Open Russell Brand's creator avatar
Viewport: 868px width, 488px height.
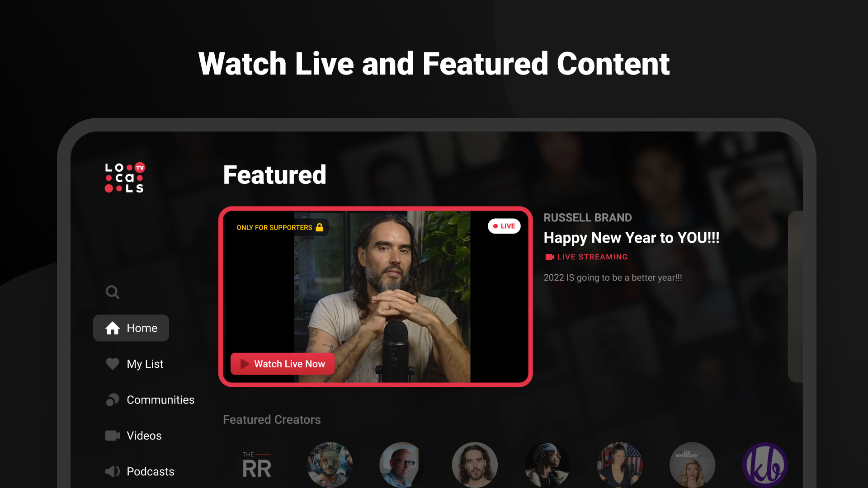(475, 465)
